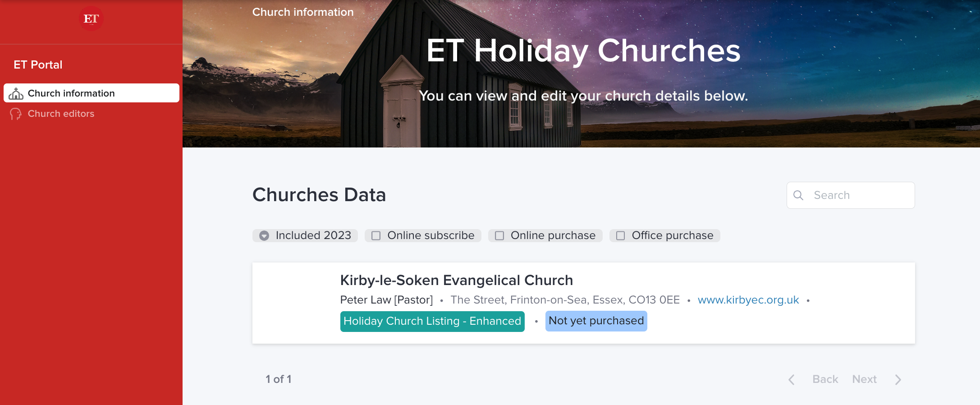Click the next page chevron arrow
This screenshot has width=980, height=405.
898,380
